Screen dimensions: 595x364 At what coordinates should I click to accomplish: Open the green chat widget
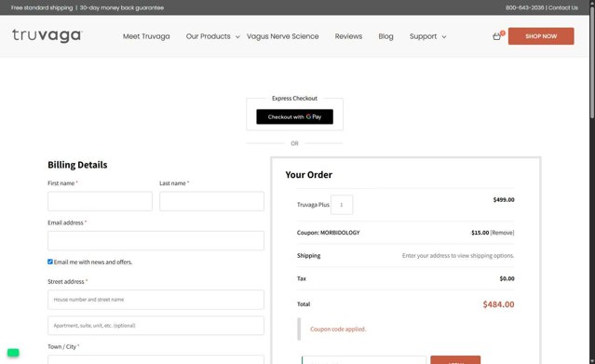point(13,353)
